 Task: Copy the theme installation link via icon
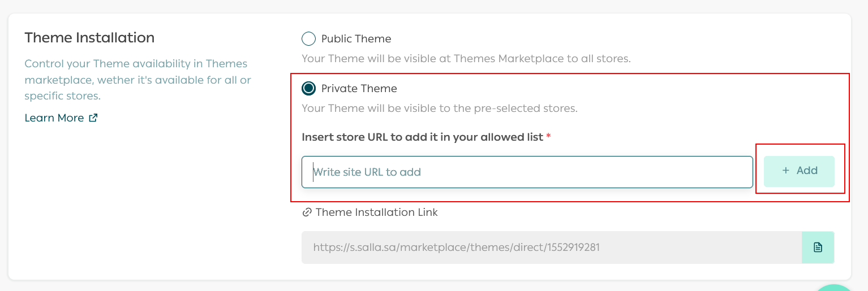pos(818,247)
